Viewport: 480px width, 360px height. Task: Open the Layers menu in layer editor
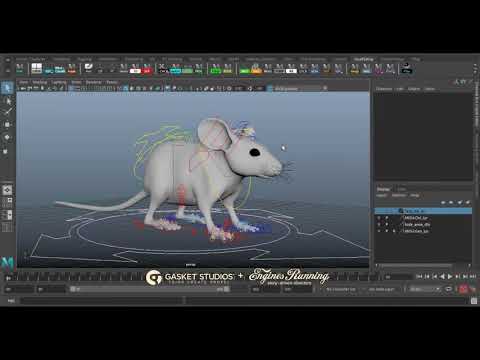382,195
